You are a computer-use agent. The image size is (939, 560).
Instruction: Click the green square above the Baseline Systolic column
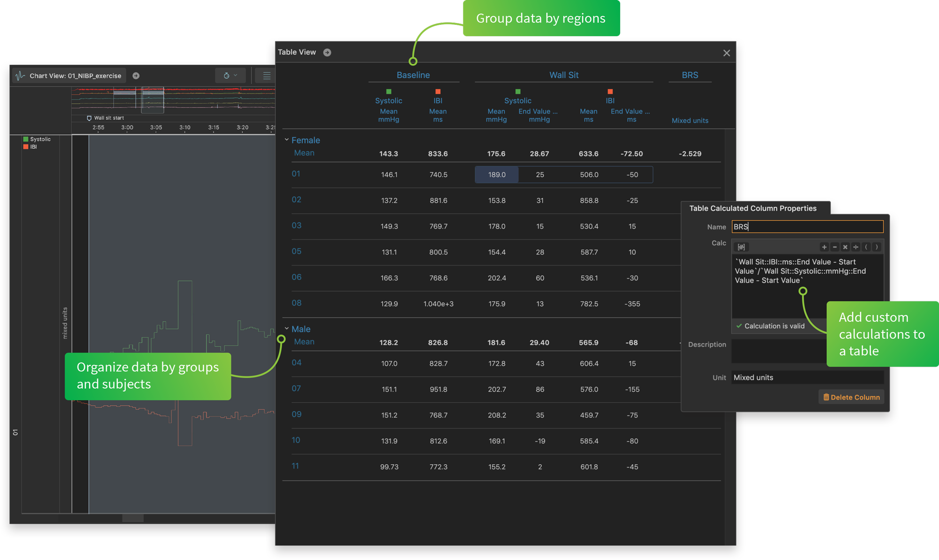[388, 92]
